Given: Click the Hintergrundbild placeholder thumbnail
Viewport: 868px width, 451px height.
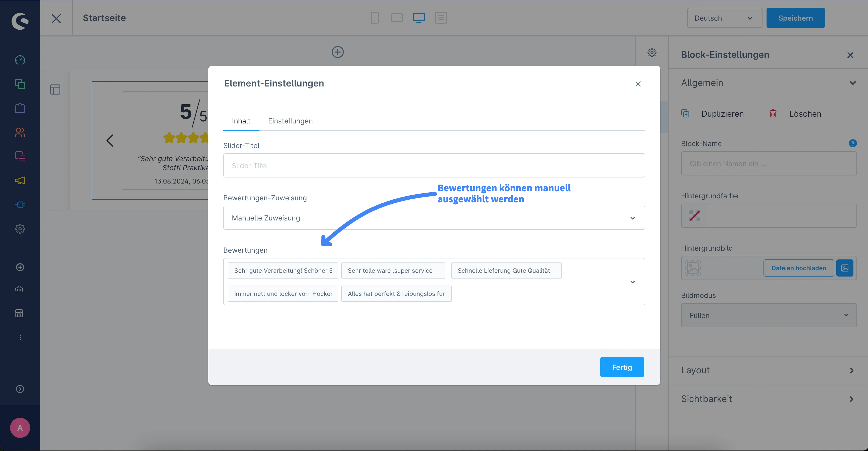Looking at the screenshot, I should point(692,268).
